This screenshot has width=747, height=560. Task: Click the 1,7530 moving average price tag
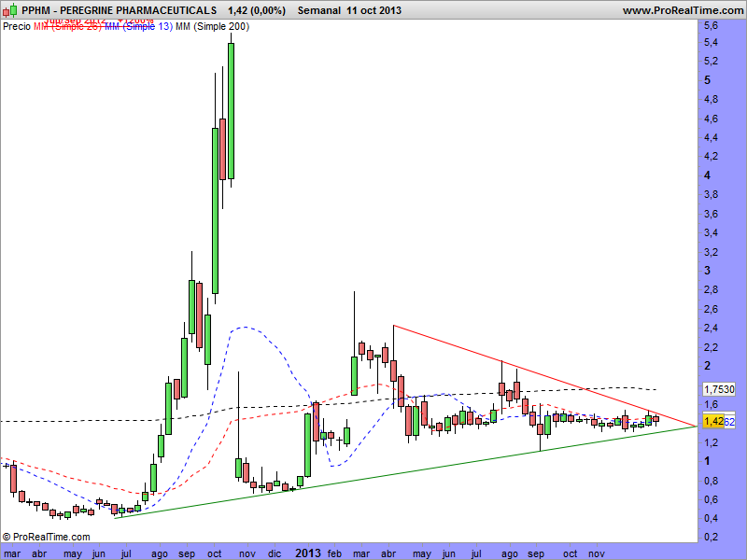pyautogui.click(x=719, y=389)
